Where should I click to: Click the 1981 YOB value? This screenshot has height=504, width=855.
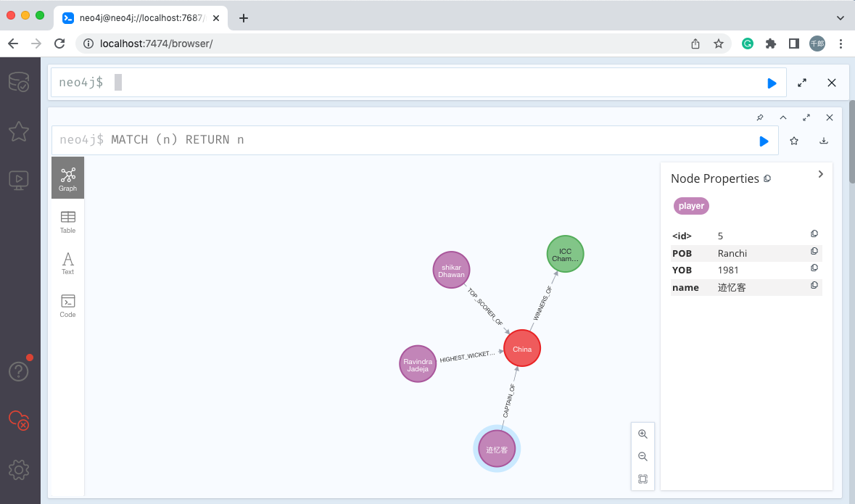point(728,270)
